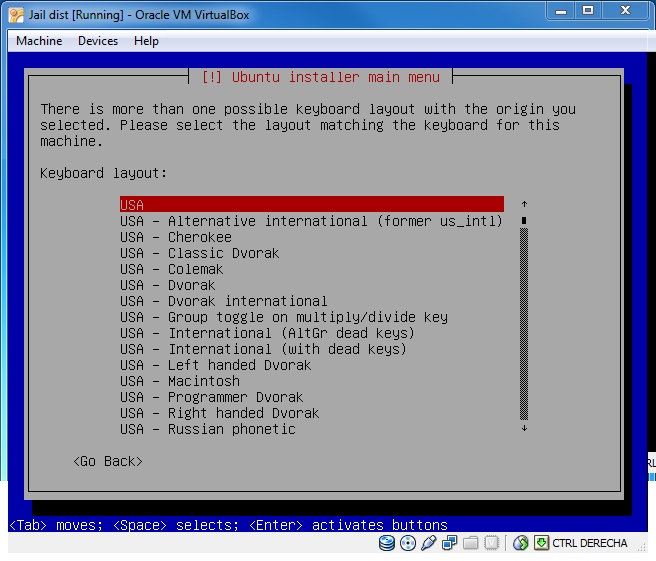
Task: Minimize the VirtualBox window
Action: click(x=561, y=11)
